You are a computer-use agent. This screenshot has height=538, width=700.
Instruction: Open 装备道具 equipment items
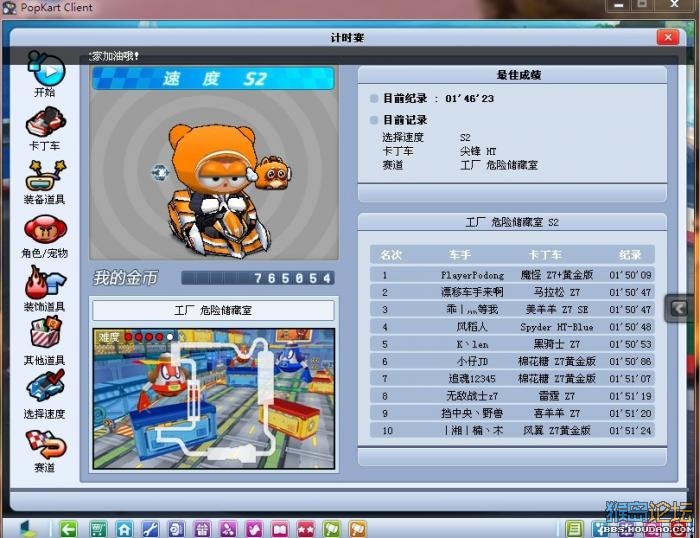click(x=45, y=182)
